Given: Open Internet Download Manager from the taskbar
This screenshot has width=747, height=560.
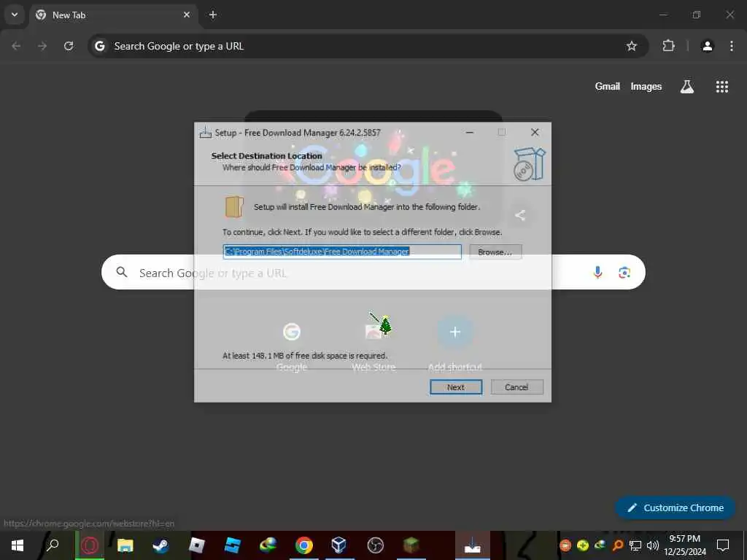Looking at the screenshot, I should (x=268, y=545).
